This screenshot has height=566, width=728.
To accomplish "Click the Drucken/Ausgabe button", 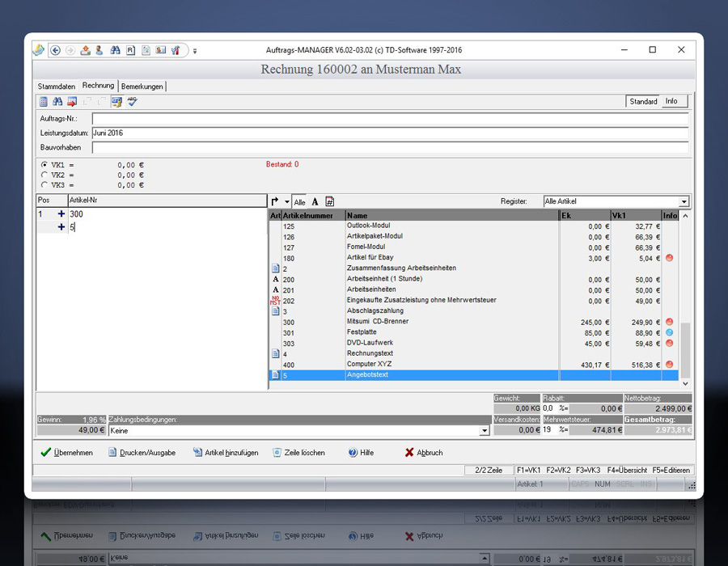I will point(142,452).
